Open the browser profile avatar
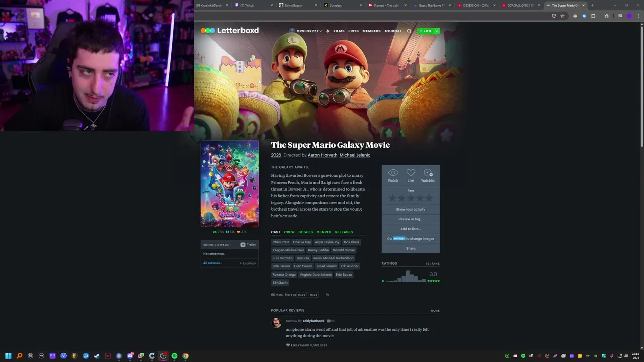The width and height of the screenshot is (644, 362). [x=629, y=16]
